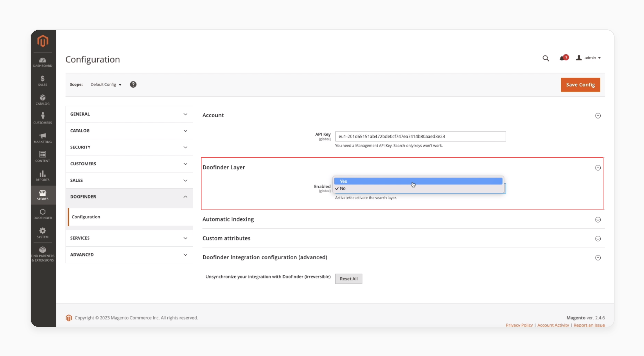Open the admin account menu
The width and height of the screenshot is (644, 356).
coord(588,58)
